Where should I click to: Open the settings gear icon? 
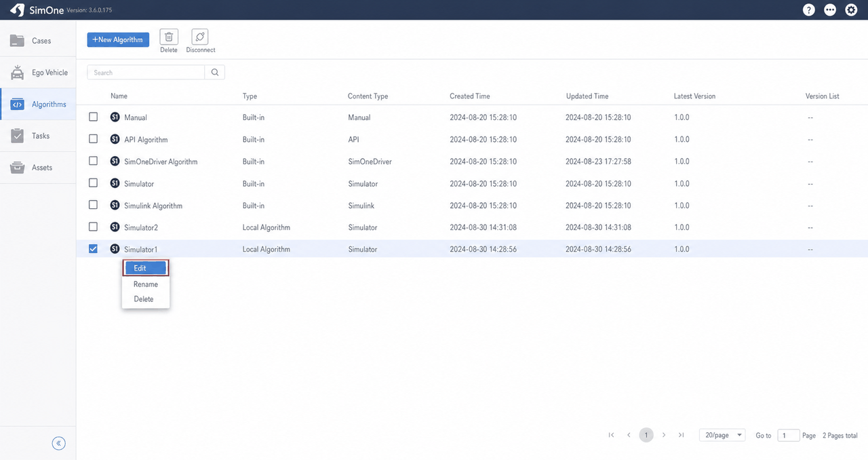coord(851,10)
